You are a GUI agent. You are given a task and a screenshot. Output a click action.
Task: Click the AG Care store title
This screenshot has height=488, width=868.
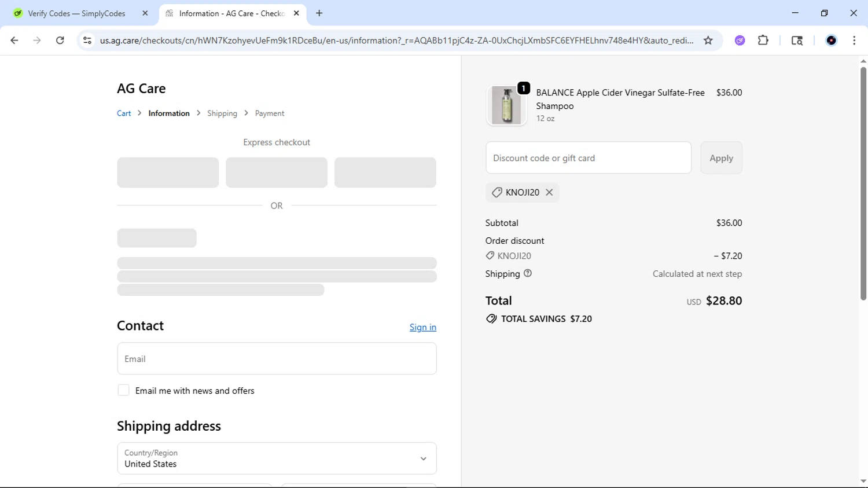point(141,89)
